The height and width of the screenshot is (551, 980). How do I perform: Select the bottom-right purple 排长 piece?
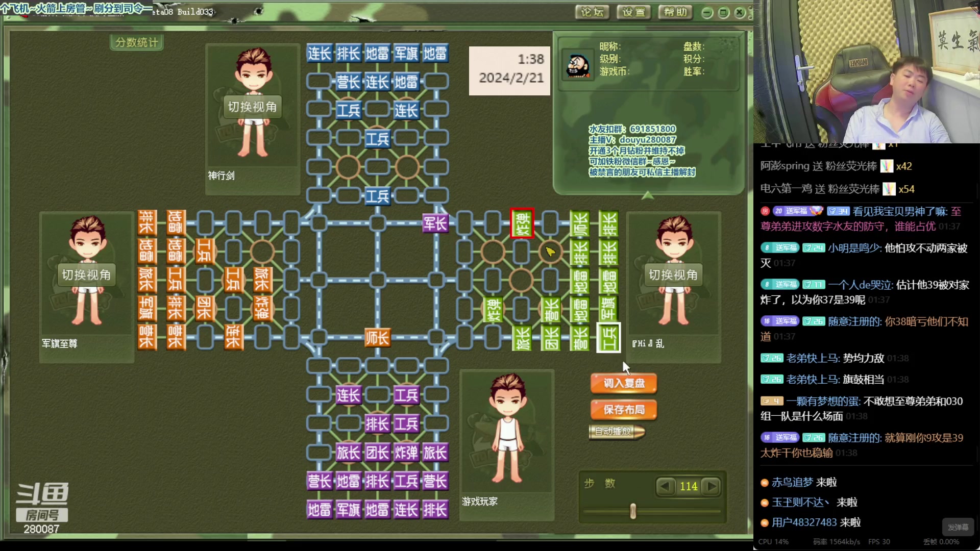coord(435,510)
